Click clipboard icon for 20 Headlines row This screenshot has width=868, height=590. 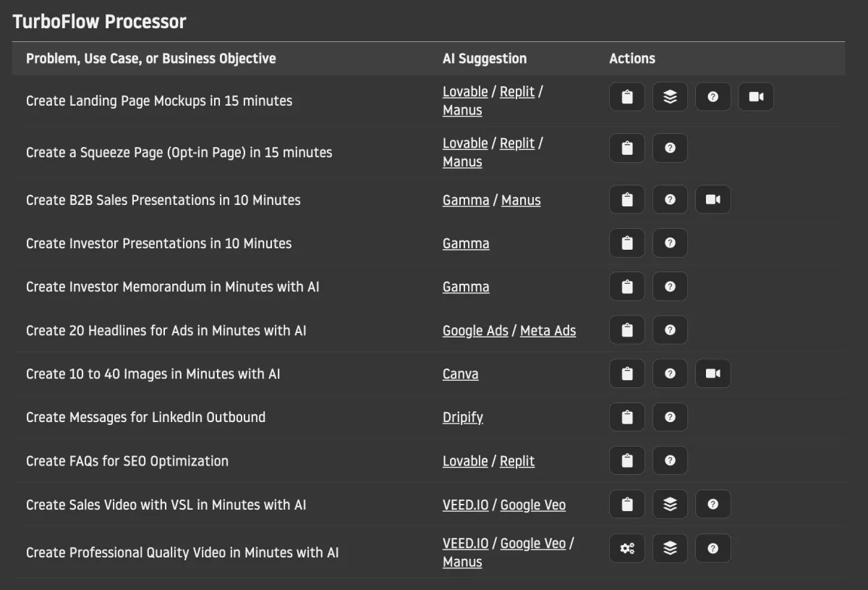click(x=627, y=330)
